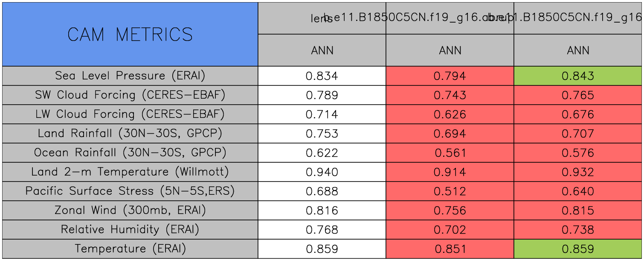
Task: Click the CAM METRICS title header
Action: click(x=130, y=34)
